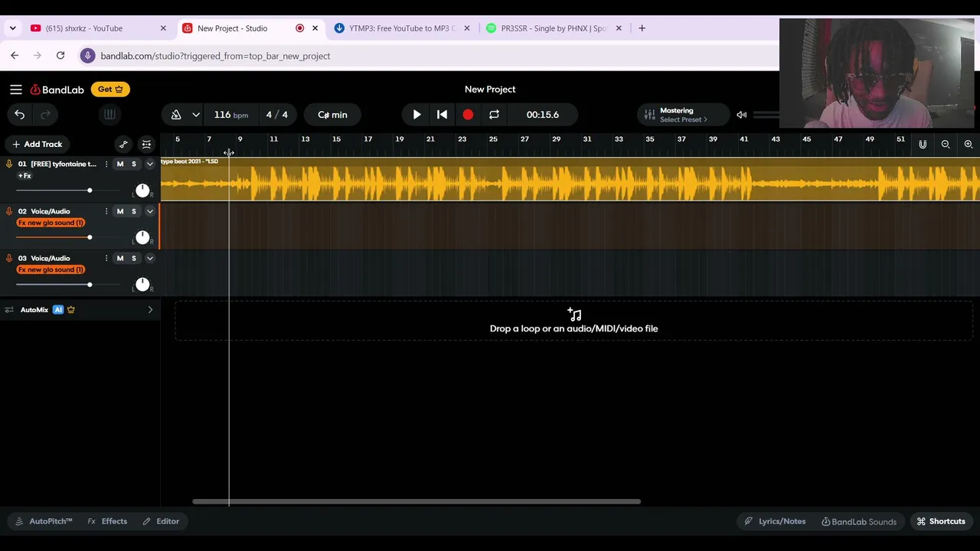980x551 pixels.
Task: Click the master volume speaker icon
Action: click(741, 115)
